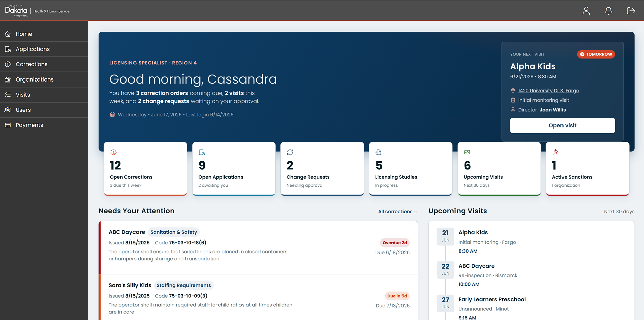Viewport: 644px width, 320px height.
Task: Select the 22 JUN date tile
Action: coord(445,269)
